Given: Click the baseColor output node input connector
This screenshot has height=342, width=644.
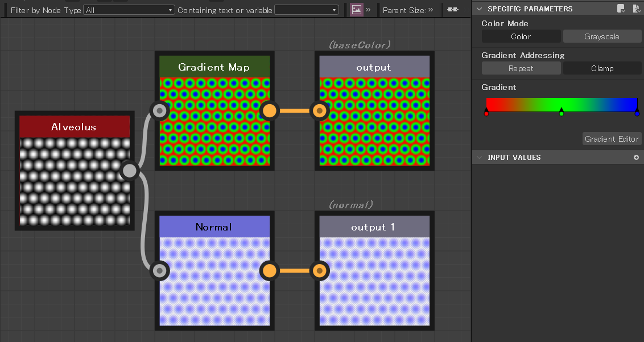Looking at the screenshot, I should click(320, 110).
